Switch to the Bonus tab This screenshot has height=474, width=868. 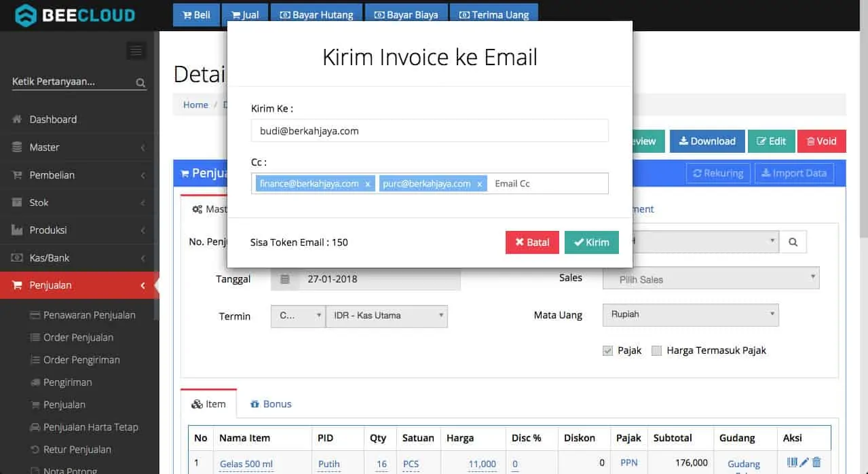(271, 404)
